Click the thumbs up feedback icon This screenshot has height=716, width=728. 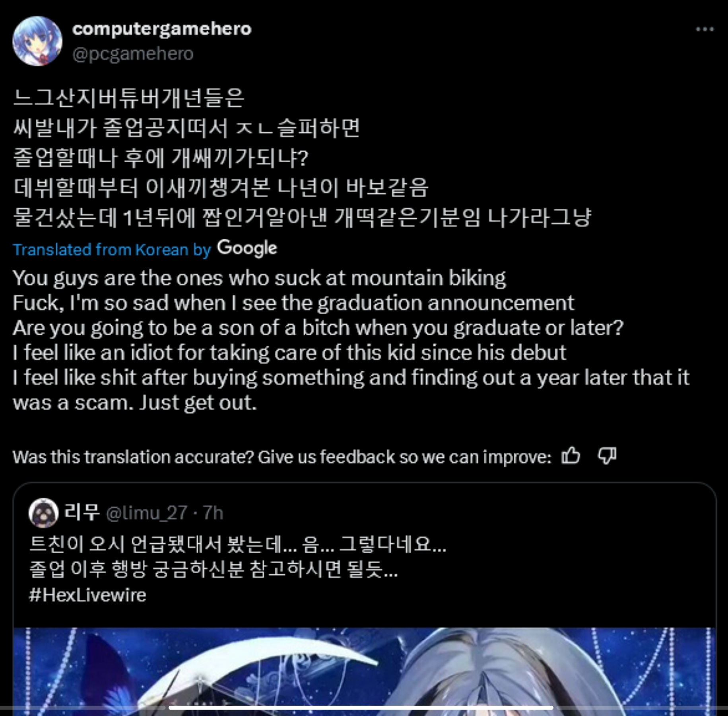(571, 455)
